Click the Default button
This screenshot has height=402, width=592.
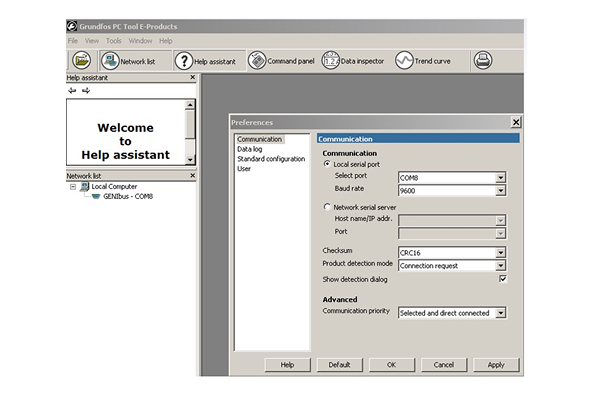339,365
